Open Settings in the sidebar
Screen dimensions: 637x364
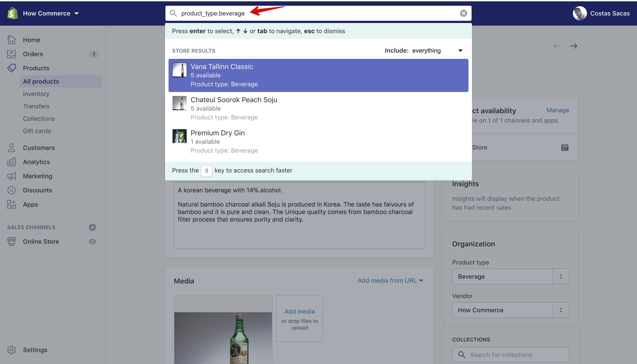point(35,350)
